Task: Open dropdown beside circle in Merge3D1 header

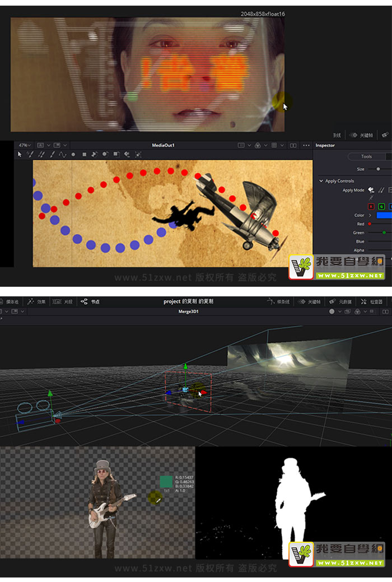Action: (x=340, y=311)
